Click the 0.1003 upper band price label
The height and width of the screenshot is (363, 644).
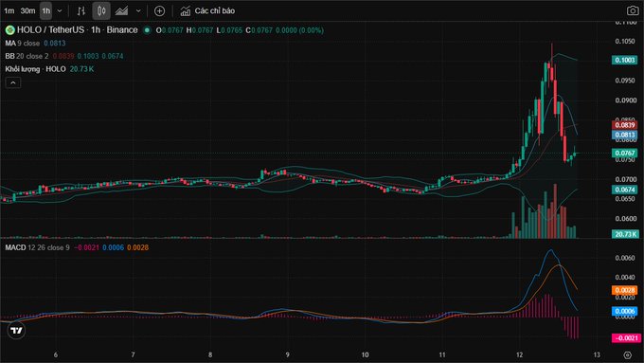pyautogui.click(x=625, y=60)
